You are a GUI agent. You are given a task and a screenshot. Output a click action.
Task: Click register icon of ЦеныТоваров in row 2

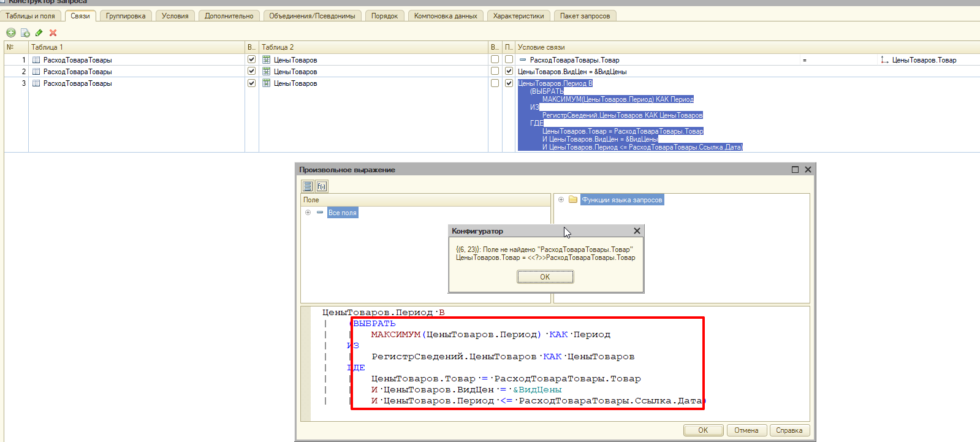267,71
